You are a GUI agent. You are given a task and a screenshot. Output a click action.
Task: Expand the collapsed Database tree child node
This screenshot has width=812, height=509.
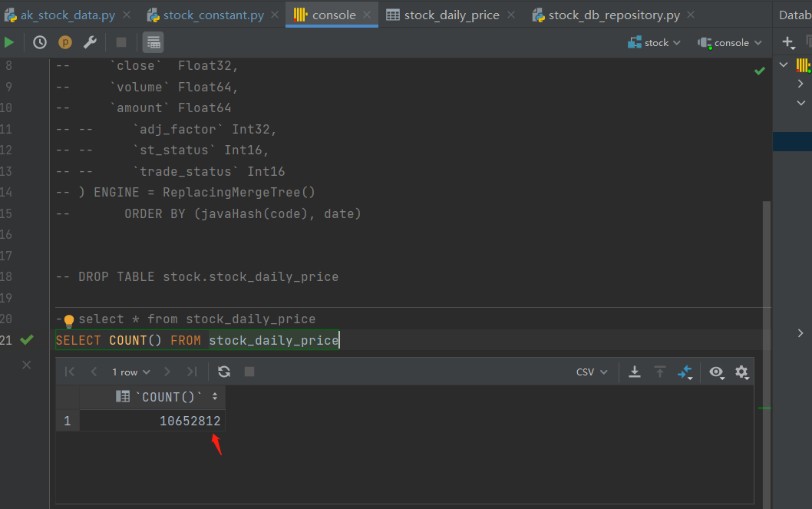click(800, 84)
